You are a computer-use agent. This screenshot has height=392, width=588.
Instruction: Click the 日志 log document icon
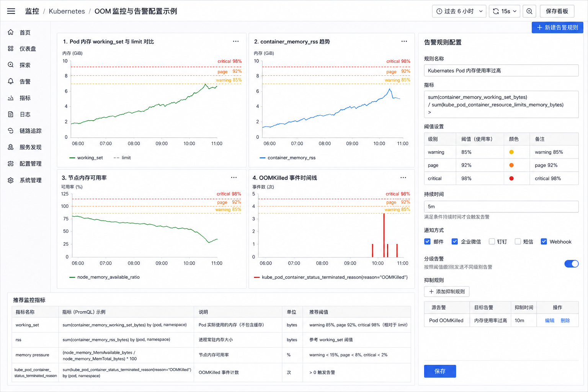11,114
